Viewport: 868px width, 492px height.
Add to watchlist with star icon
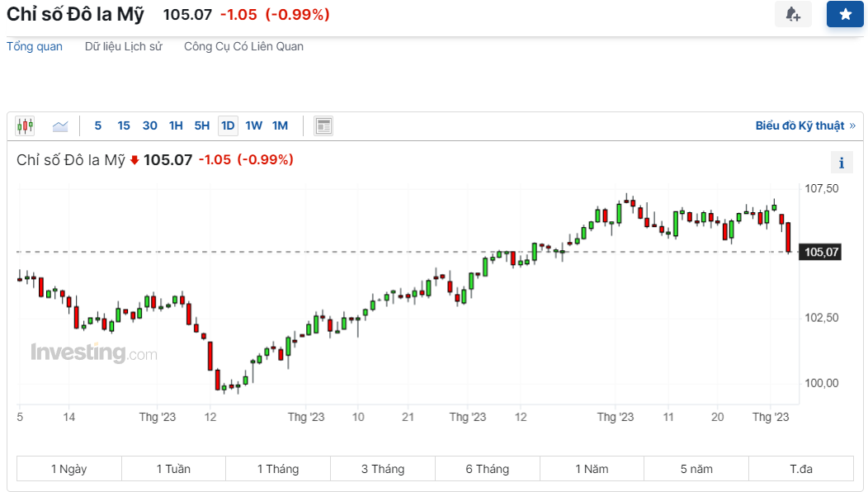(x=845, y=14)
